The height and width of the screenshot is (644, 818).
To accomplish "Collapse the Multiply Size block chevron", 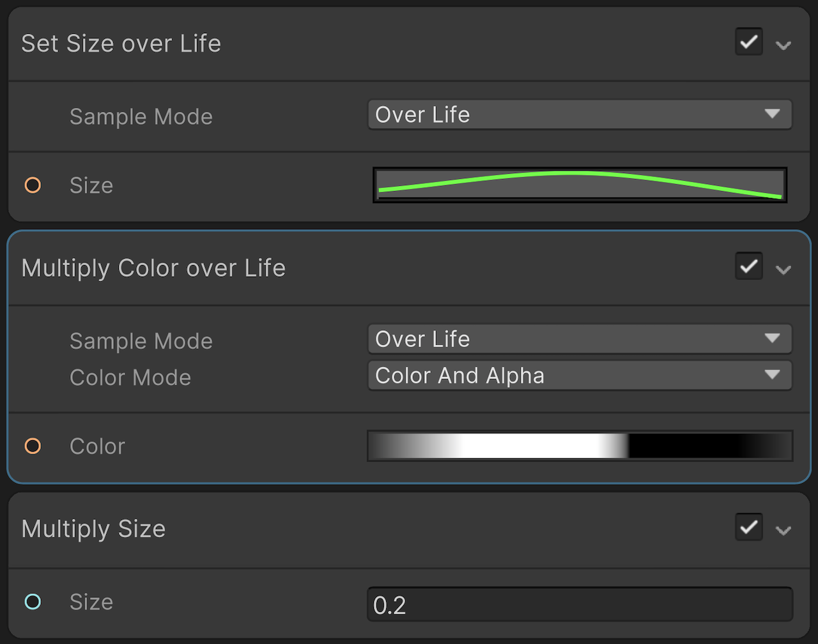I will [x=783, y=530].
